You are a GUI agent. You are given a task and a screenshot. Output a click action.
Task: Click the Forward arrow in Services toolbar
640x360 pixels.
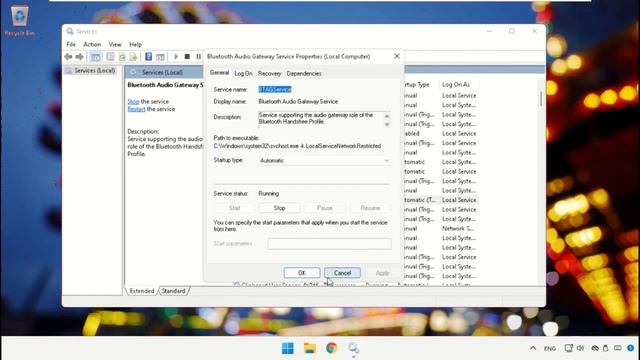coord(80,57)
